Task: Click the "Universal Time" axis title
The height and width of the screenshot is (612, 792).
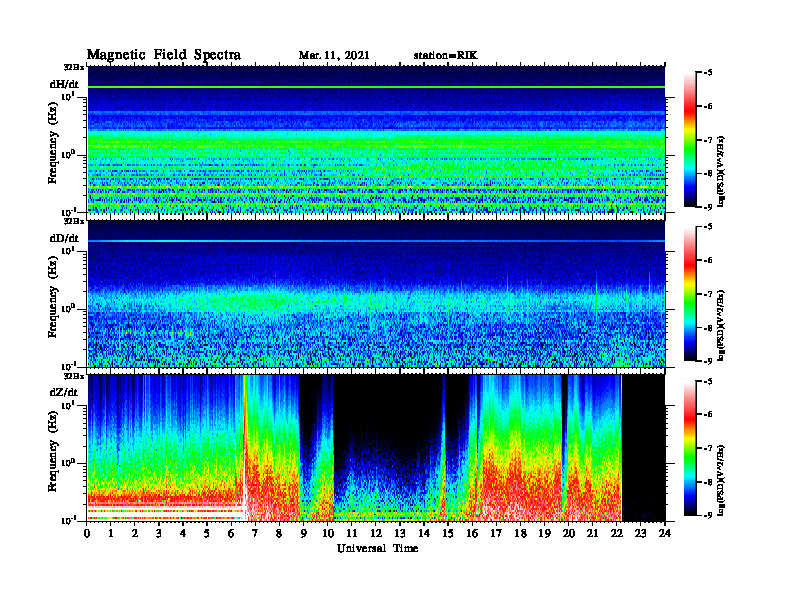Action: (x=377, y=548)
